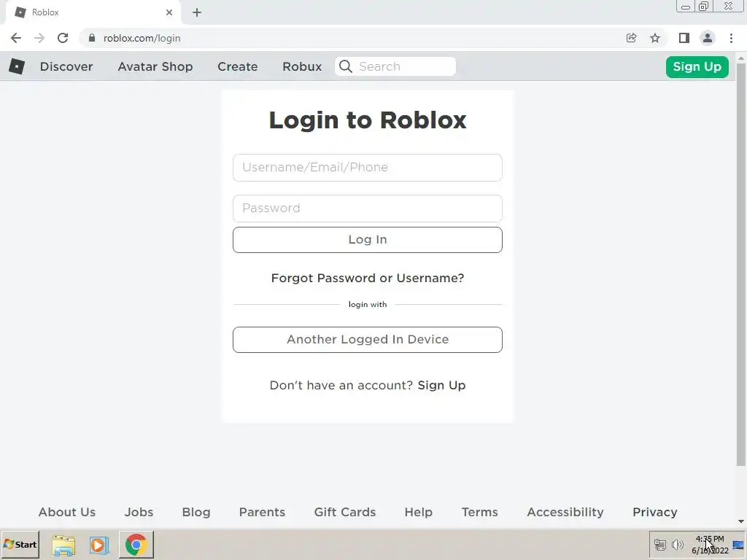The height and width of the screenshot is (560, 747).
Task: Click the address bar URL roblox.com/login
Action: 142,38
